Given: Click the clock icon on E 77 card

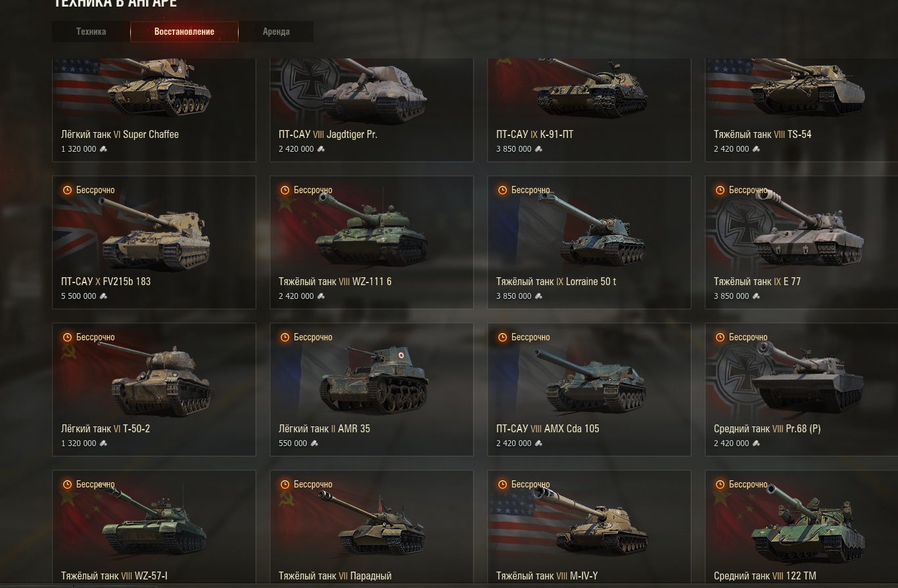Looking at the screenshot, I should (720, 190).
